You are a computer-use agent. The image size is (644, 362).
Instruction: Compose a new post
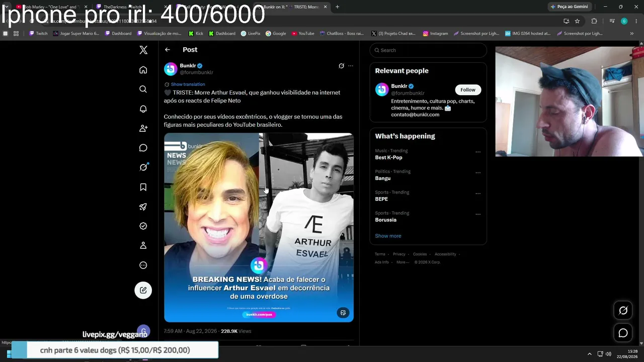(x=143, y=290)
